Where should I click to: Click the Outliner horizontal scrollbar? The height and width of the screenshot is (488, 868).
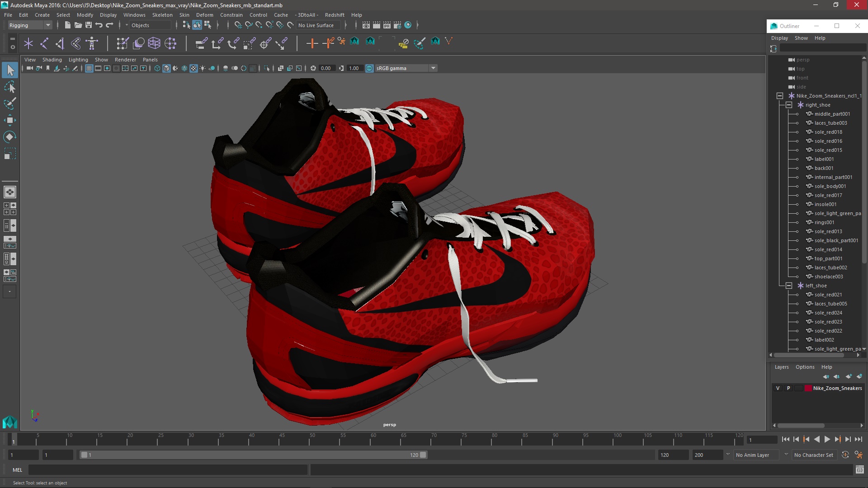(x=809, y=355)
